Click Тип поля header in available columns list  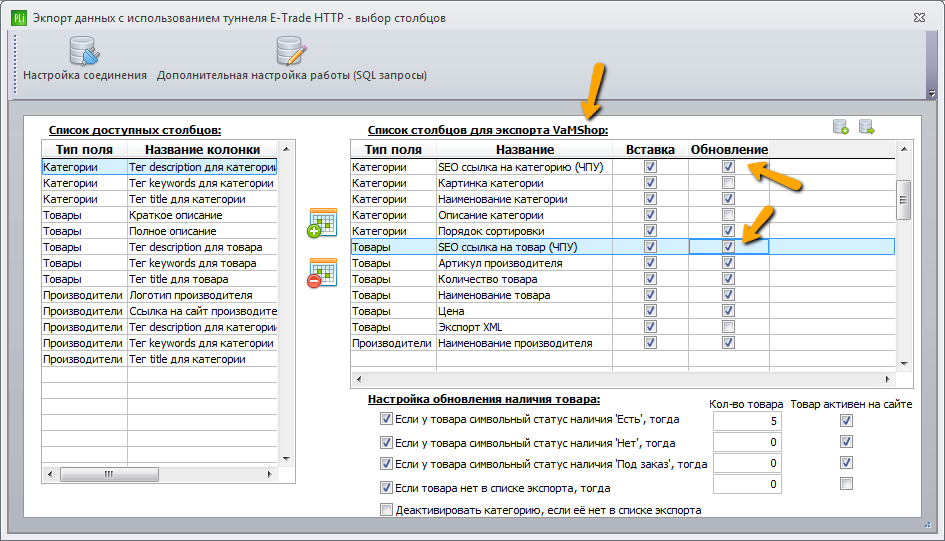pyautogui.click(x=84, y=149)
